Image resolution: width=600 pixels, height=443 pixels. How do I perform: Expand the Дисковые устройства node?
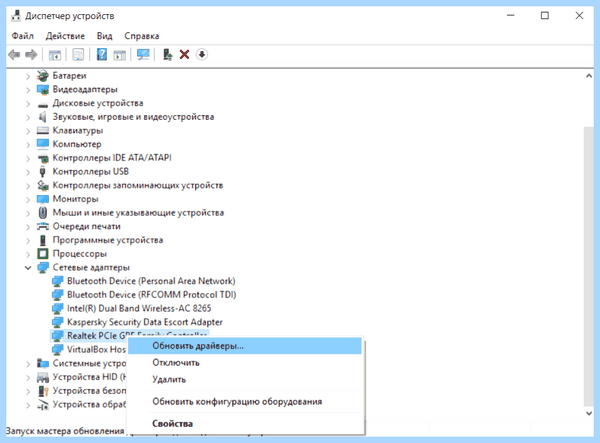[x=28, y=104]
